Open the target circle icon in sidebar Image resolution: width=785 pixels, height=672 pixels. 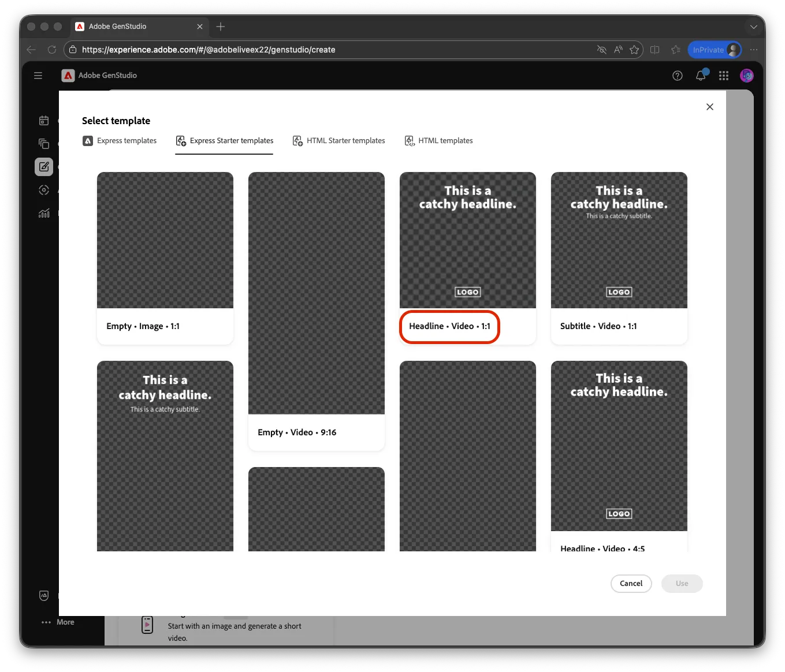point(44,190)
